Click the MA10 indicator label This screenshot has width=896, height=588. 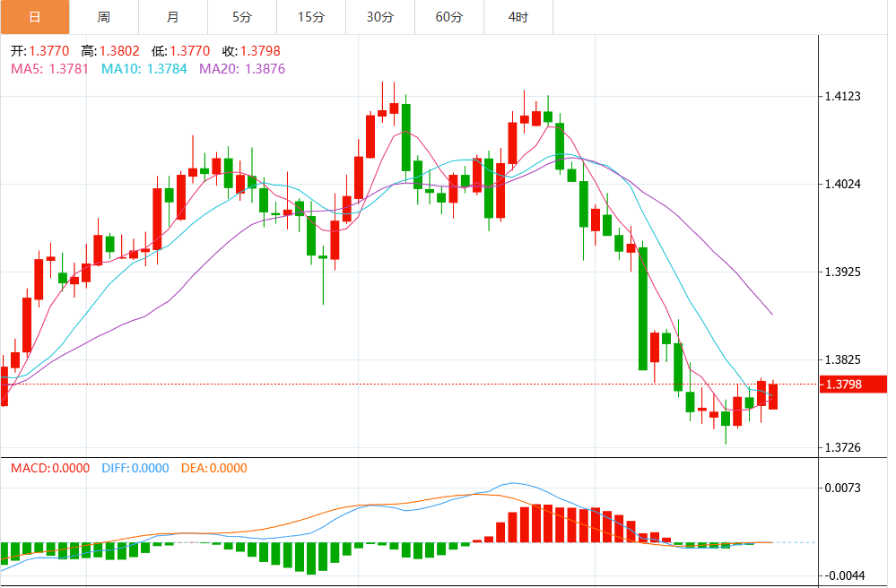(144, 68)
